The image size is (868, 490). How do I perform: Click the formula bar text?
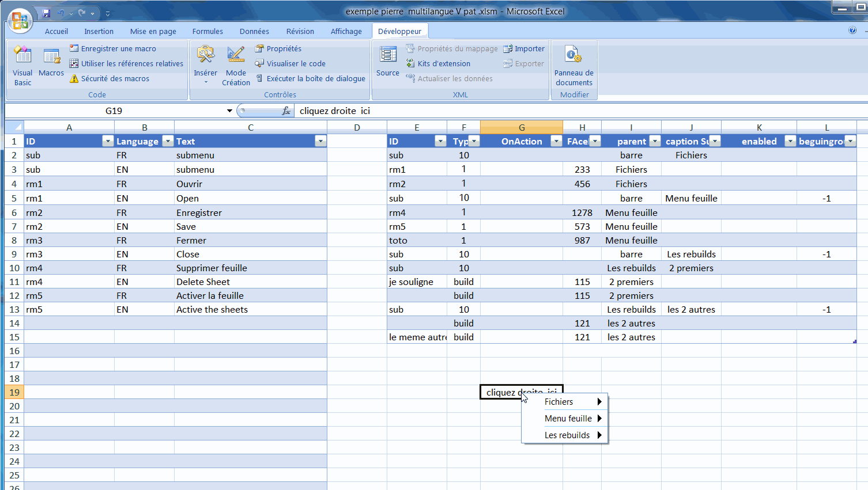pos(335,111)
